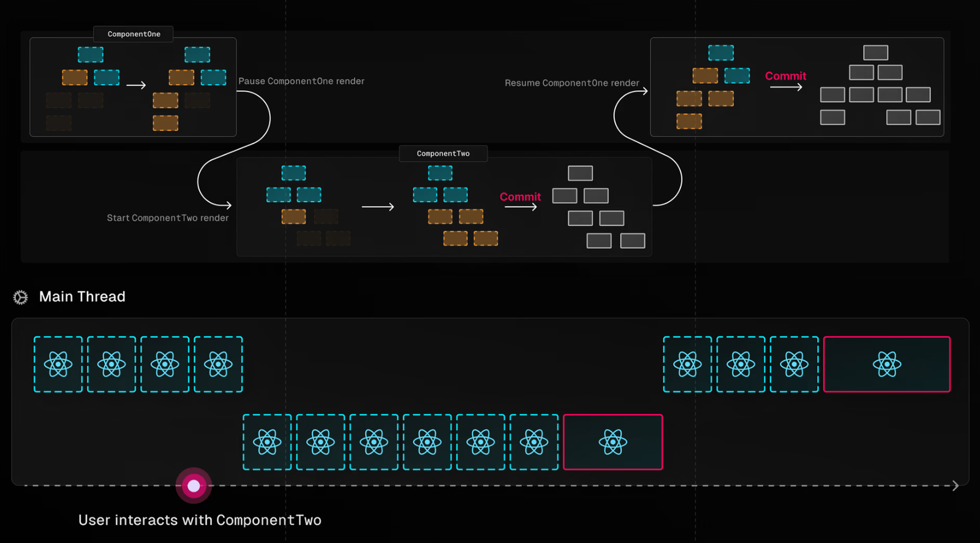
Task: Click the second dashed React block in the lower row
Action: [320, 442]
